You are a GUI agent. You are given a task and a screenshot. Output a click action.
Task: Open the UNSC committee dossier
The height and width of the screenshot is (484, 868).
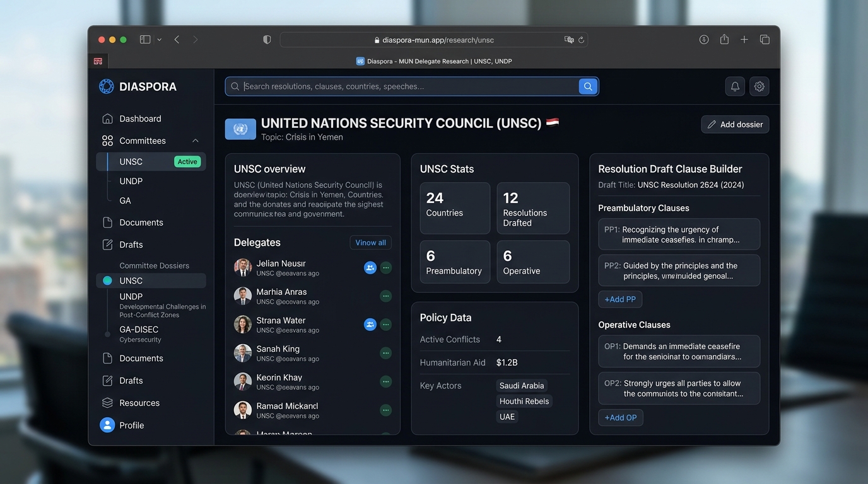[x=151, y=280]
